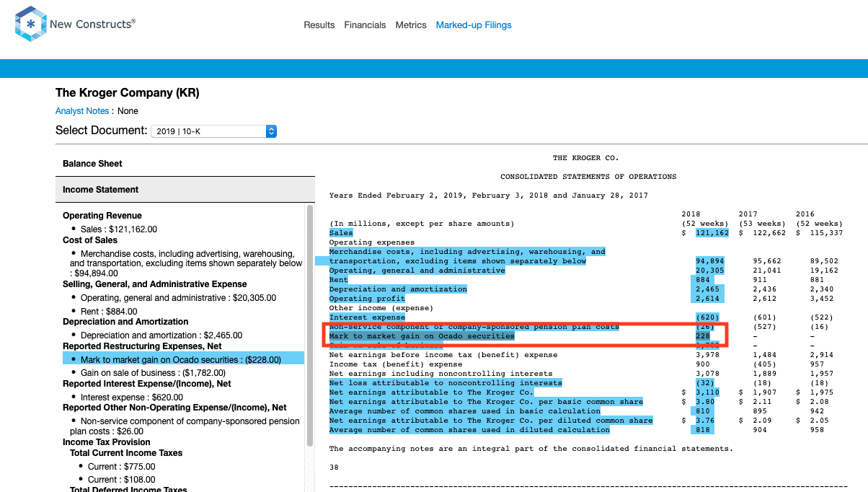Click 'The Kroger Company (KR)' title
The width and height of the screenshot is (868, 492).
tap(128, 93)
